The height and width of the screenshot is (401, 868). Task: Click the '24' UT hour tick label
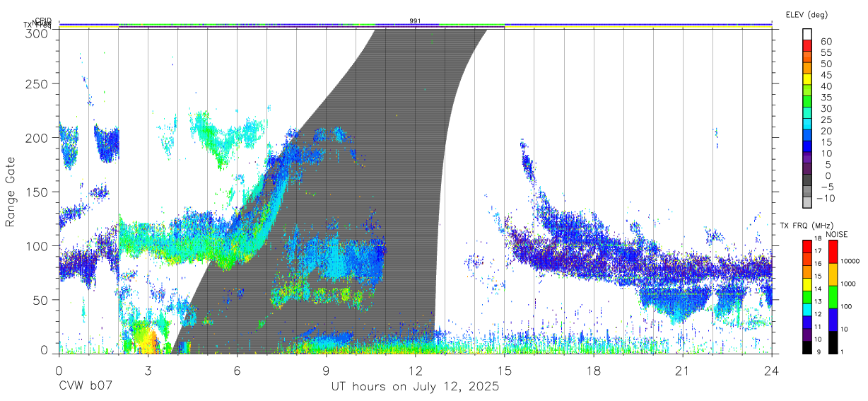pos(772,370)
